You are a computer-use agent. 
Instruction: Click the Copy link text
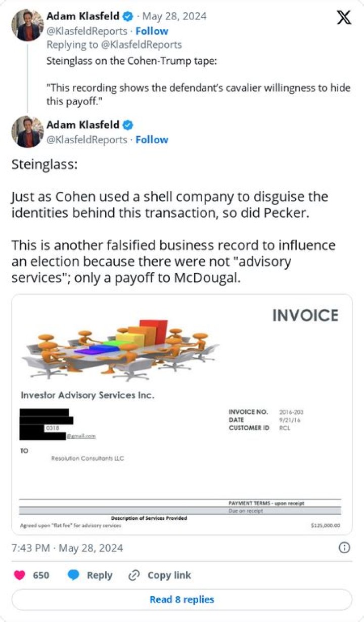[169, 575]
